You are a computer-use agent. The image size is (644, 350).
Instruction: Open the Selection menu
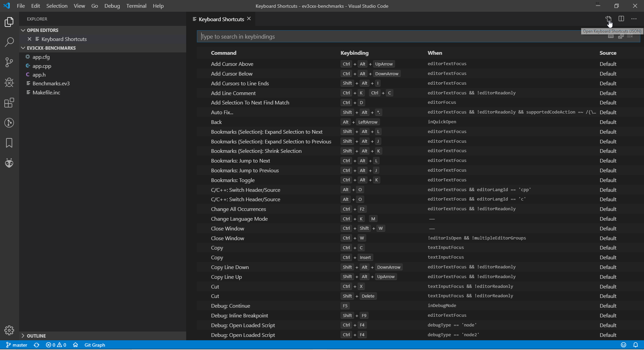point(57,6)
